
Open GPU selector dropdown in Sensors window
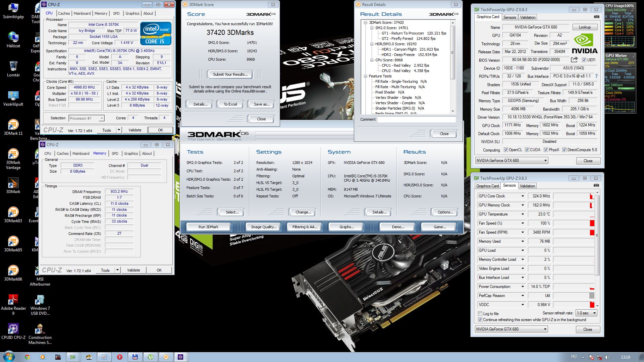click(x=512, y=329)
